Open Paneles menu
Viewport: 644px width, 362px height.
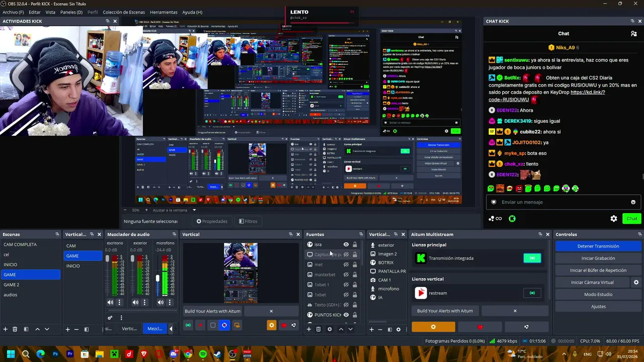71,12
